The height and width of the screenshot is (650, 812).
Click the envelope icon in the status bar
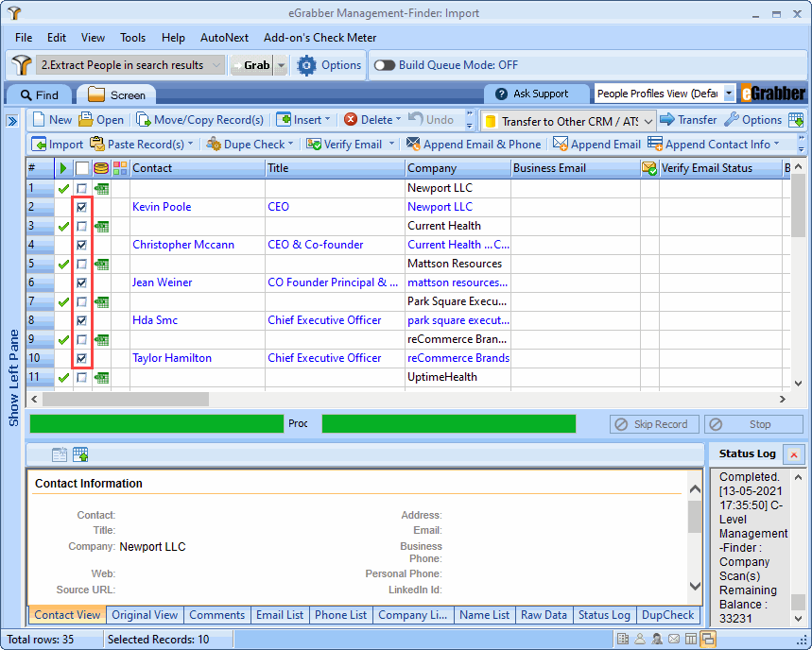point(674,639)
